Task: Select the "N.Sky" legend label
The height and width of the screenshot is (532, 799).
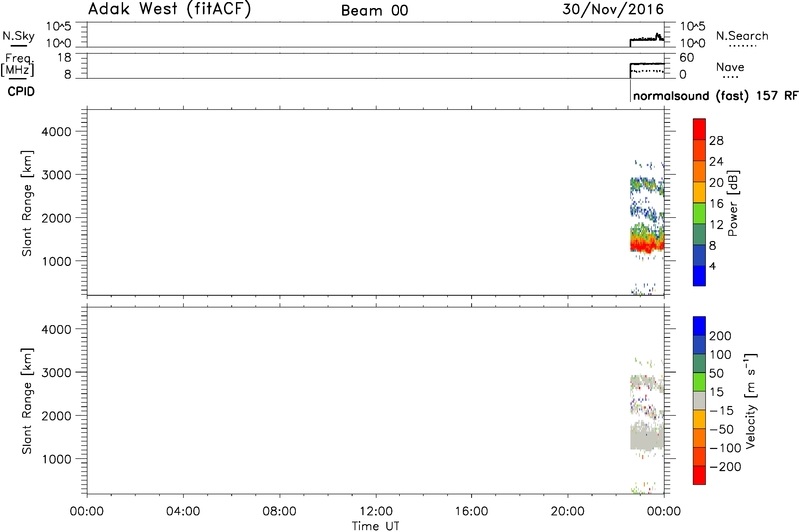Action: click(18, 36)
